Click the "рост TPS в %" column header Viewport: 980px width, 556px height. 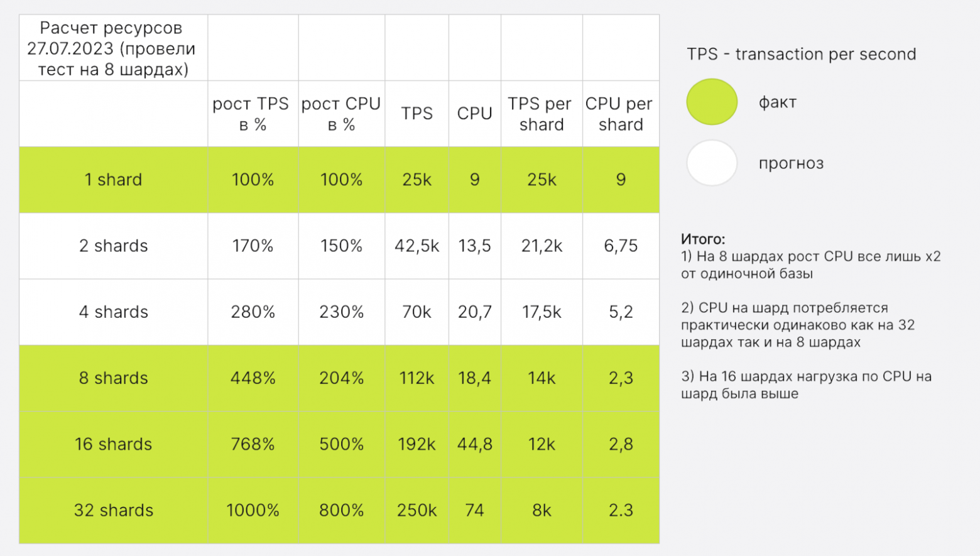(x=252, y=114)
